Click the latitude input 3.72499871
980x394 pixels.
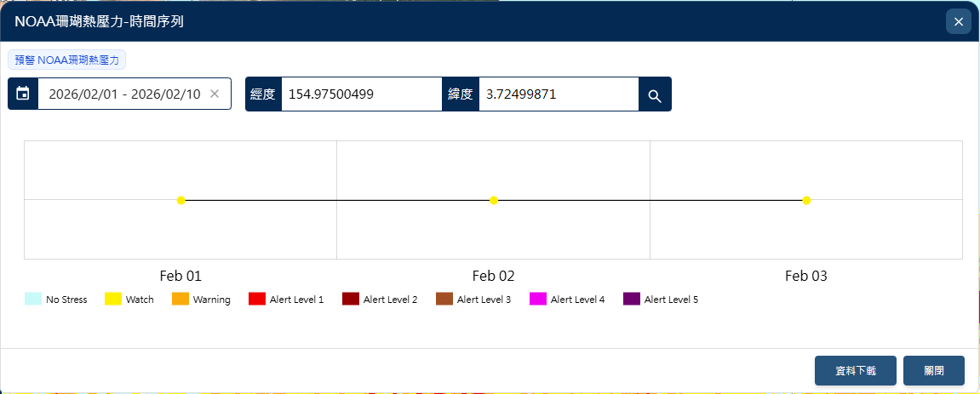[558, 94]
